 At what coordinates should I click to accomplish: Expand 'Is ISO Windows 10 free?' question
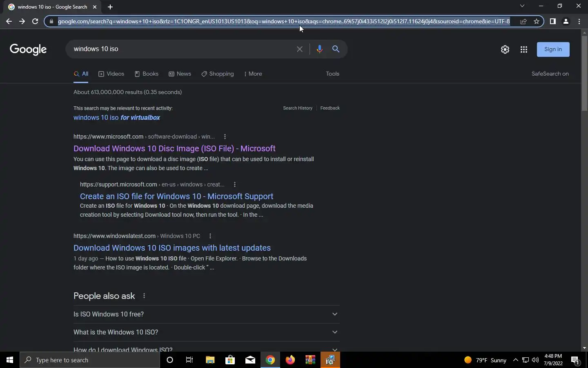pos(206,314)
